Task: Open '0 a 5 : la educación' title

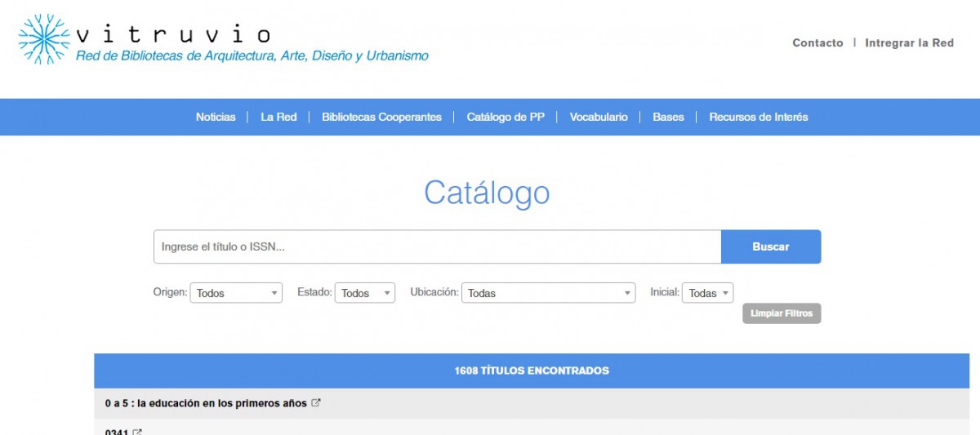Action: coord(206,403)
